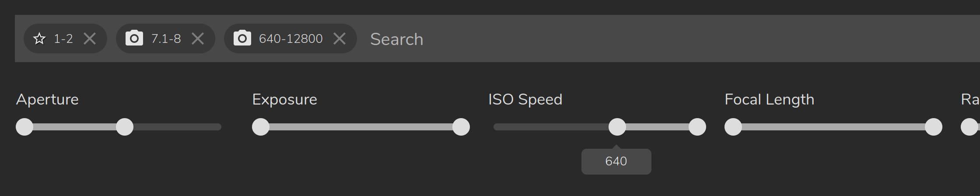Click the Focal Length slider's right handle
Screen dimensions: 980x196
[933, 127]
